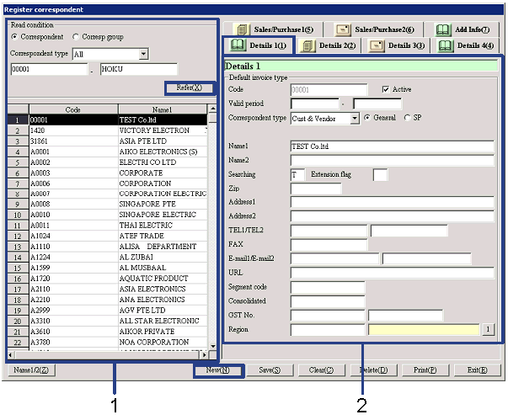The height and width of the screenshot is (420, 508).
Task: Click the Delete(D) button
Action: click(373, 370)
